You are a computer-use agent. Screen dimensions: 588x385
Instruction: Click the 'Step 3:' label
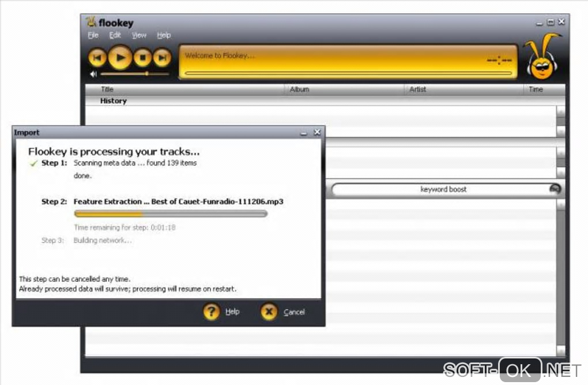[52, 240]
